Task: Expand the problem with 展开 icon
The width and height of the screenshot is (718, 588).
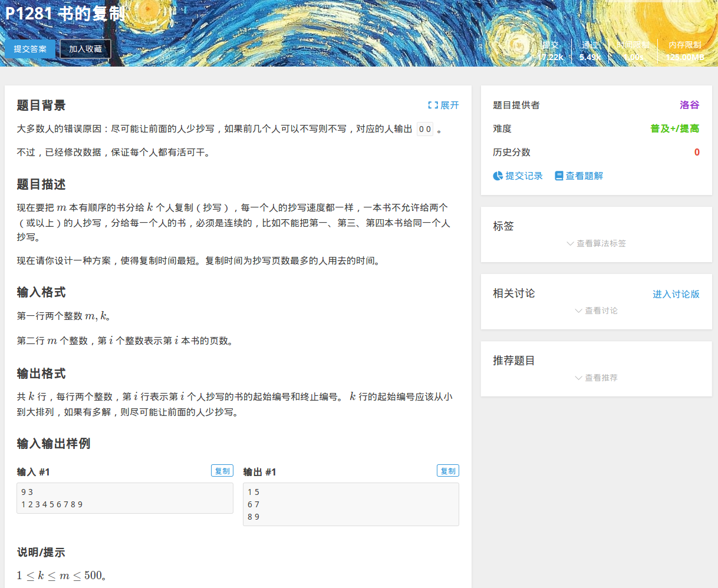Action: click(433, 105)
